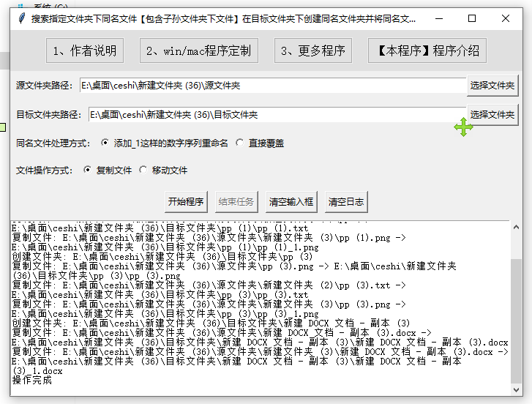Click the log line ending in (3)_1.docx

pos(37,371)
